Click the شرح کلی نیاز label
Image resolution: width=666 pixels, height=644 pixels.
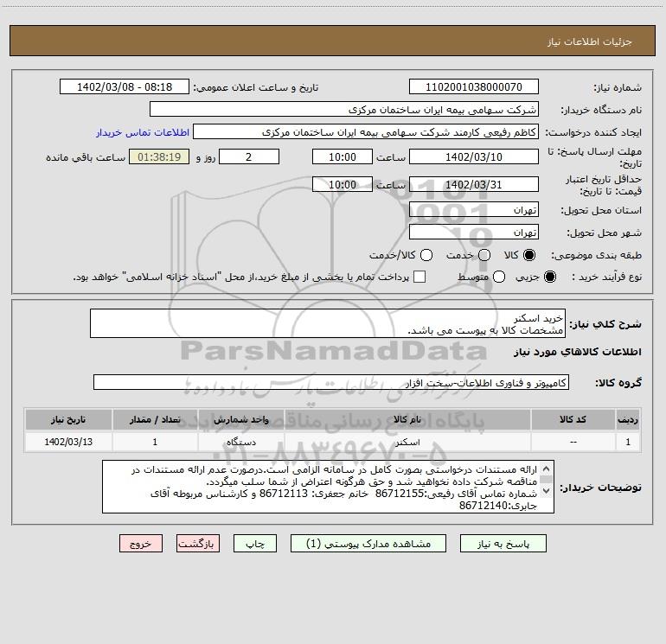tap(605, 324)
